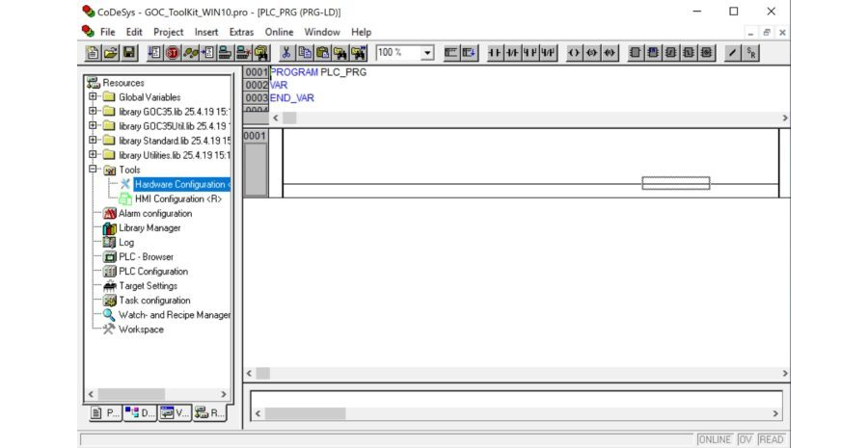Open the Online menu
This screenshot has height=448, width=868.
(x=279, y=32)
